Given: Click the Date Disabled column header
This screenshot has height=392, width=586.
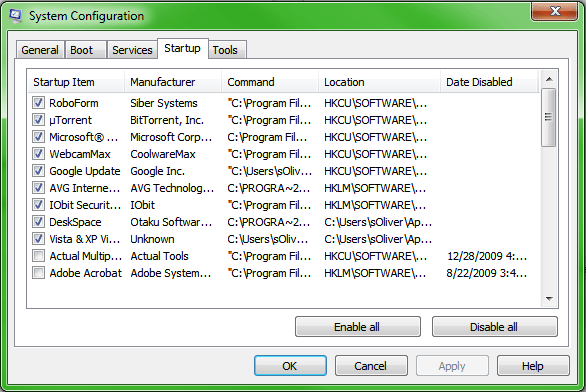Looking at the screenshot, I should click(489, 82).
